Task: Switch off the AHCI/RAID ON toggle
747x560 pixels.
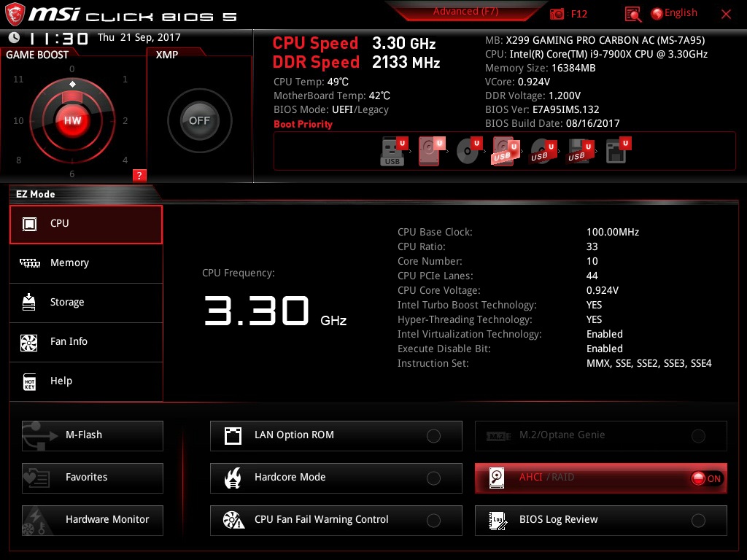Action: point(707,478)
